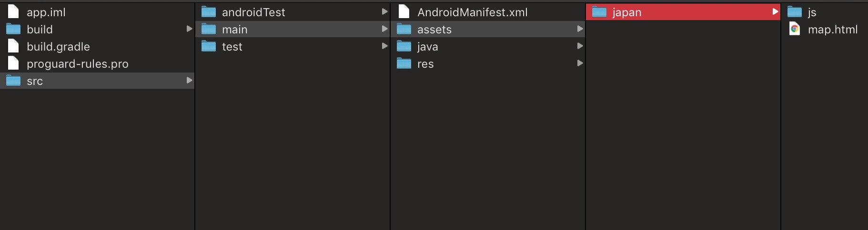Expand the androidTest folder arrow
The width and height of the screenshot is (868, 230).
pos(384,11)
